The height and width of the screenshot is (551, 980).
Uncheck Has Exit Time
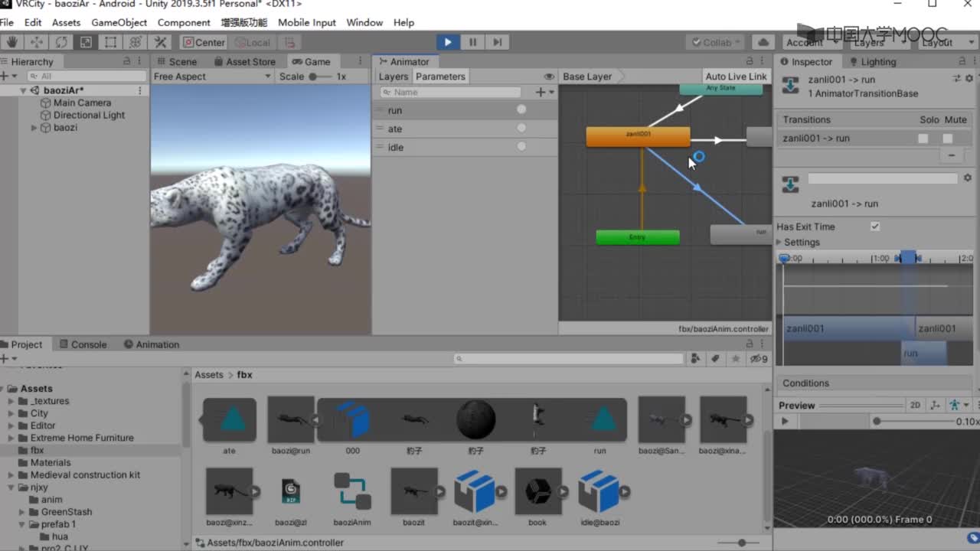875,227
